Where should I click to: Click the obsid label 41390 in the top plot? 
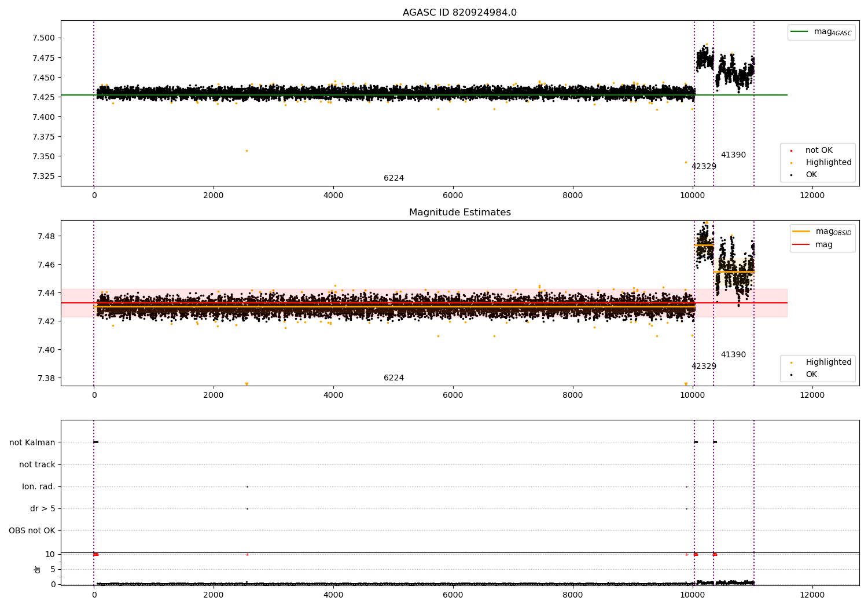click(x=733, y=155)
